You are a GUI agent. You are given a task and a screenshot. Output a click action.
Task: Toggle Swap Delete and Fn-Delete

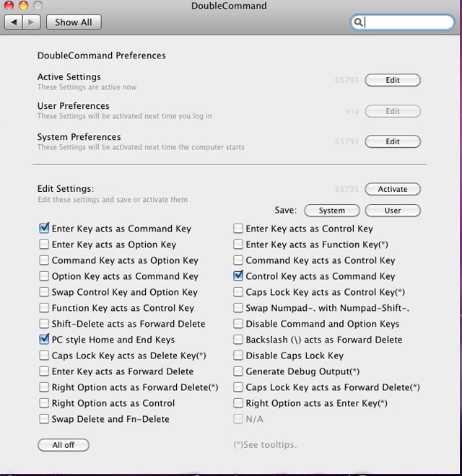coord(45,419)
